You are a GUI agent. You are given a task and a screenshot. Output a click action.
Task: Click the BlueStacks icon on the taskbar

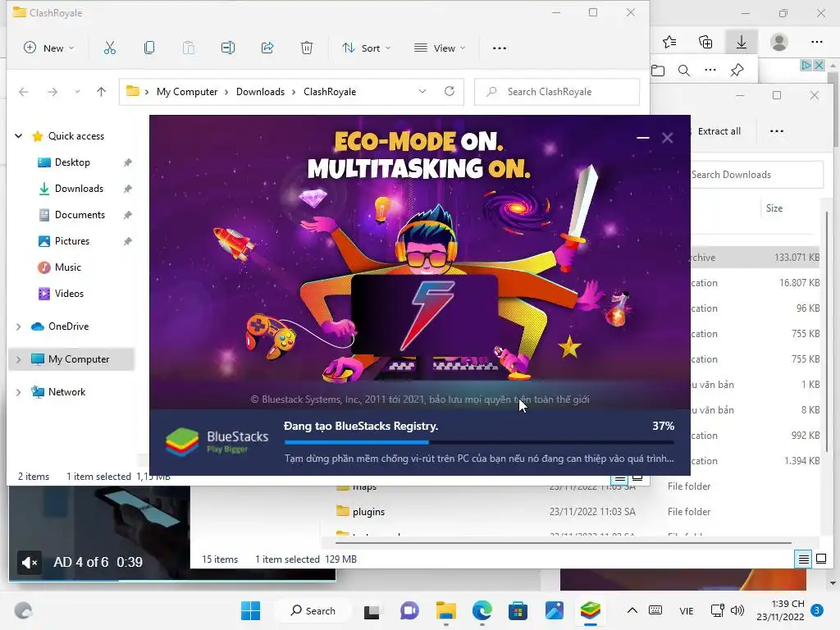(591, 610)
